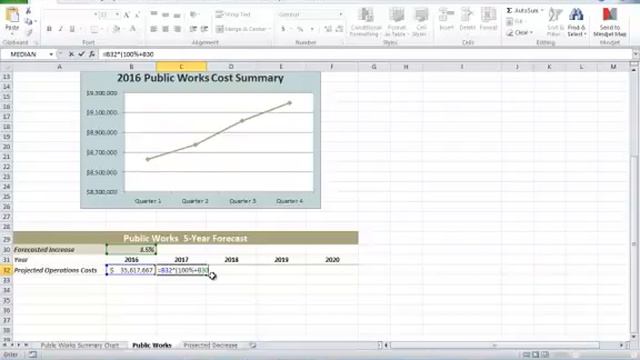Click the Decrease Font Size icon

click(x=137, y=15)
